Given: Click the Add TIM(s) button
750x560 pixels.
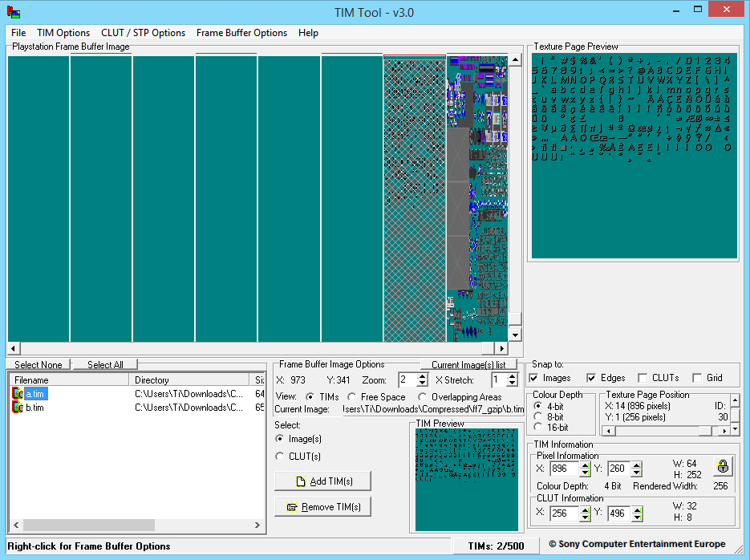Looking at the screenshot, I should pyautogui.click(x=323, y=481).
